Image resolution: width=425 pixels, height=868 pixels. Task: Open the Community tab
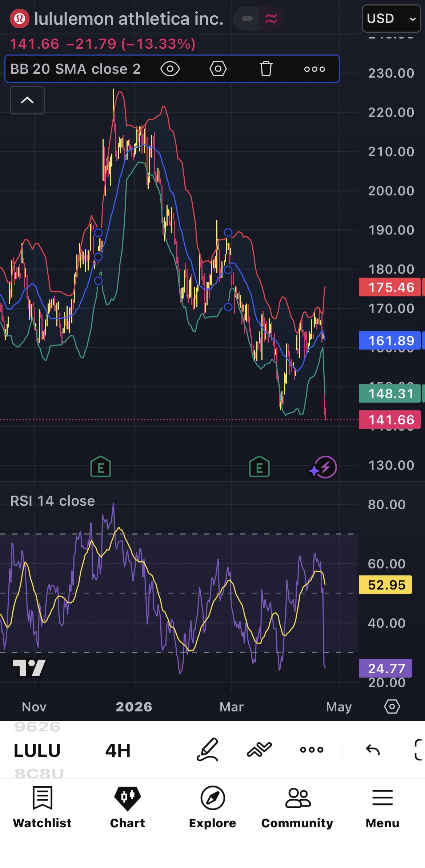point(297,807)
